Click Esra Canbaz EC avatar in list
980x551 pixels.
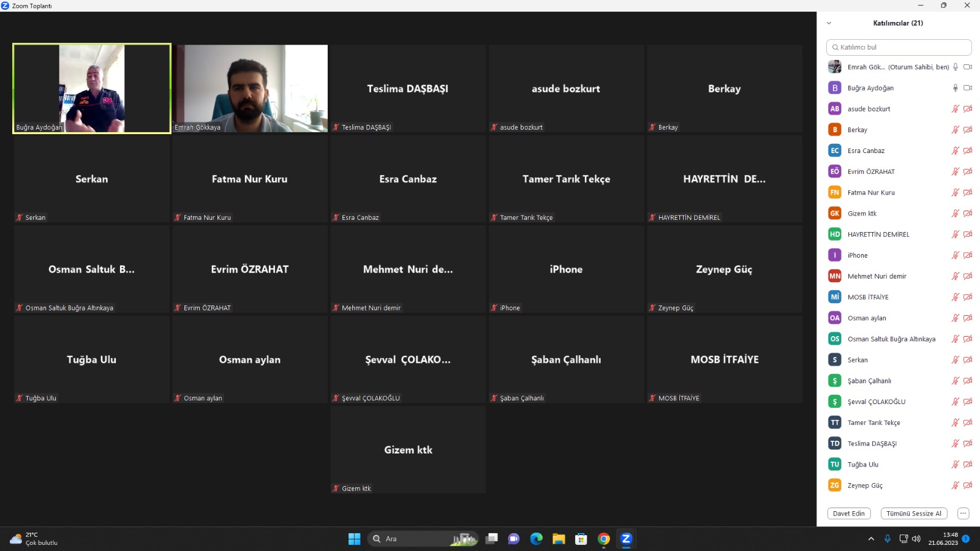point(835,151)
